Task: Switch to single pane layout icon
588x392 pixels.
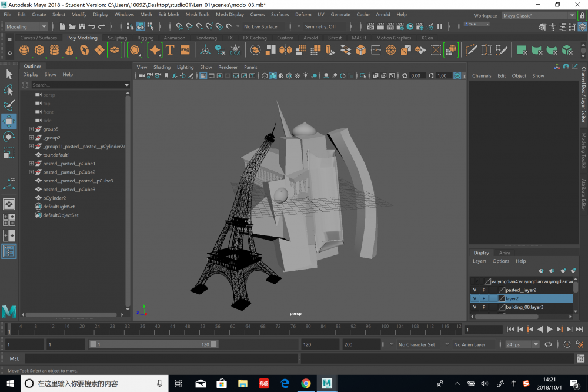Action: (9, 204)
